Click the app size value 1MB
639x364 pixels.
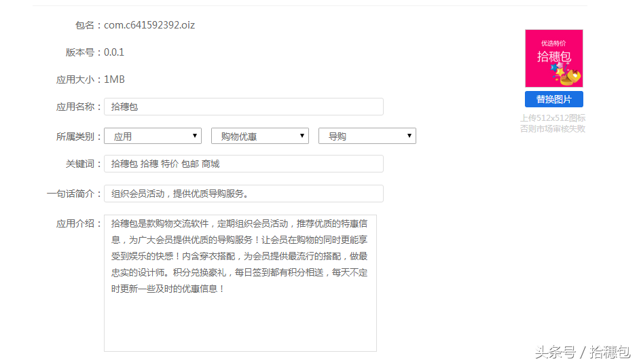pos(114,79)
